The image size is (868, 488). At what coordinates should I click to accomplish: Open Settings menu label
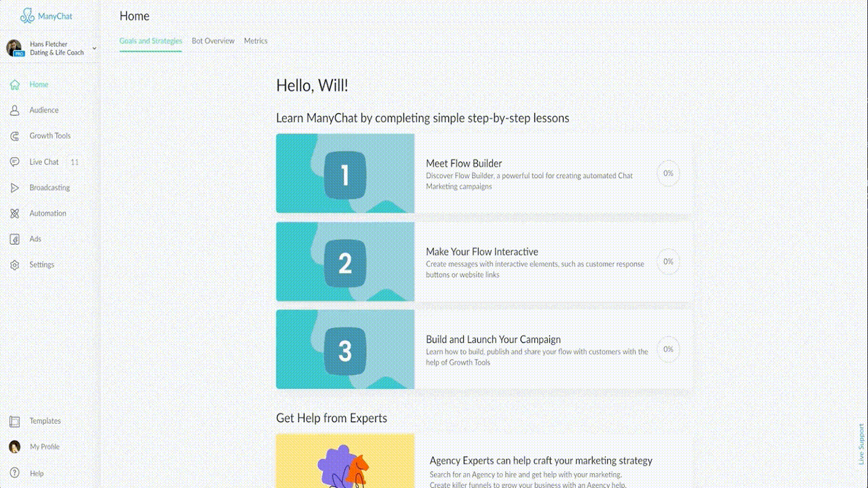(x=42, y=265)
